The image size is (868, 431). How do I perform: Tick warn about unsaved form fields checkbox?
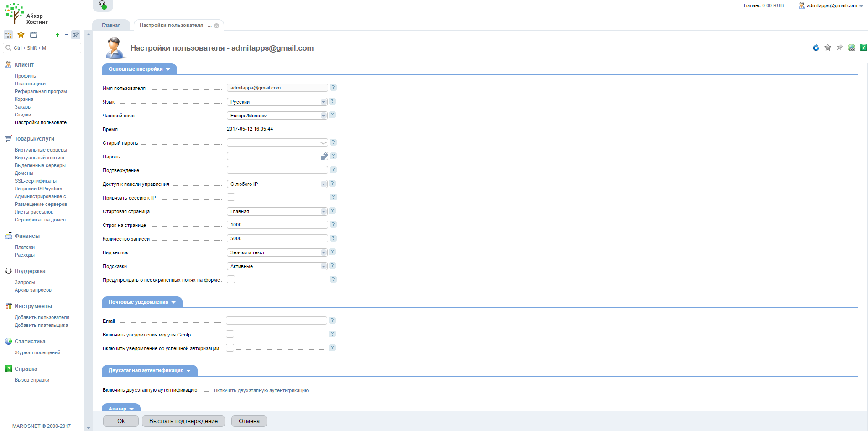coord(231,279)
